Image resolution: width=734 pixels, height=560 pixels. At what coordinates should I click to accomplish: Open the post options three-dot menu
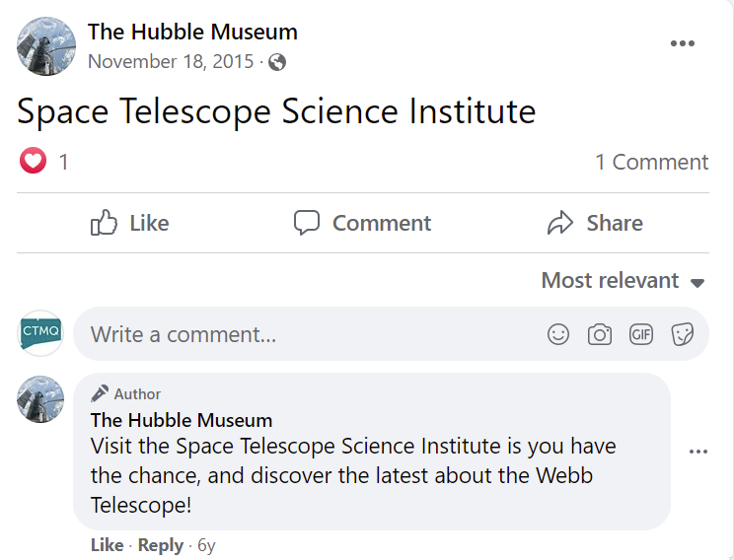(683, 44)
